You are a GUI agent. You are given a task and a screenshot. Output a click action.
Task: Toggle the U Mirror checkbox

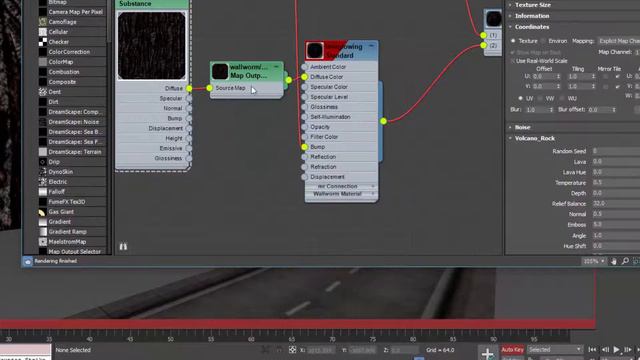tap(606, 77)
